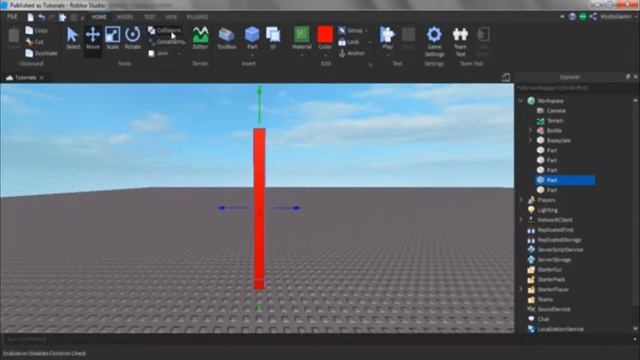640x360 pixels.
Task: Activate the Rotate tool
Action: 132,38
